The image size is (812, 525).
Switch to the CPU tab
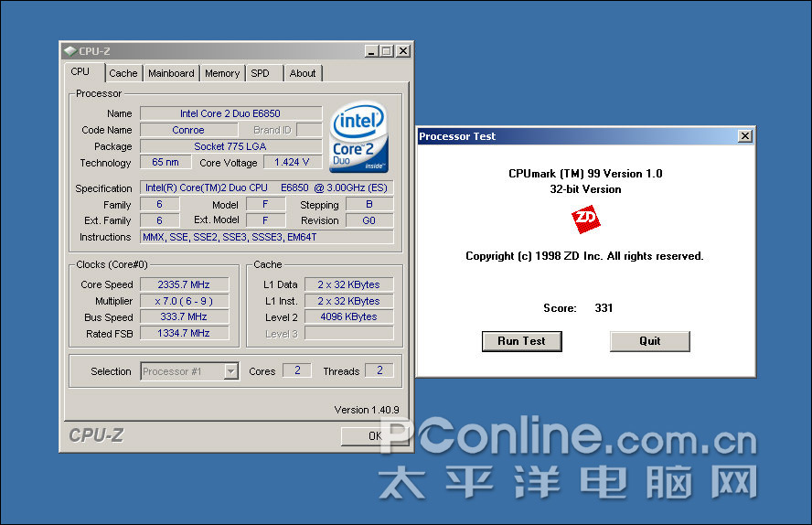pyautogui.click(x=80, y=72)
